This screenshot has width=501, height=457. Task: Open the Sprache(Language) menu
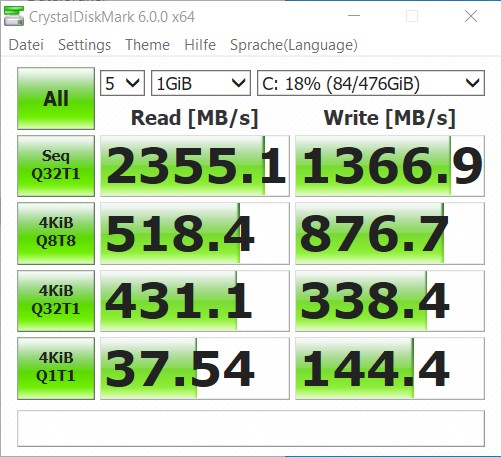tap(294, 45)
